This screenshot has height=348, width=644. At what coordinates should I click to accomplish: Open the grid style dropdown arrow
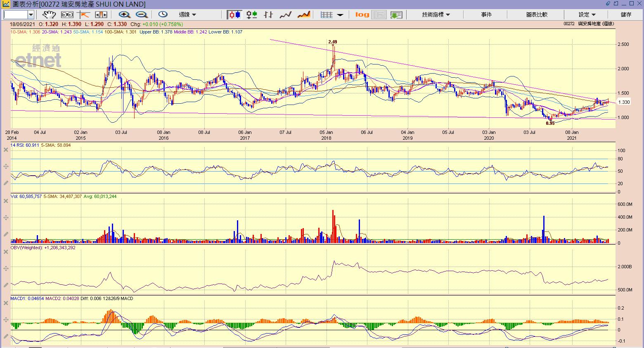coord(340,14)
